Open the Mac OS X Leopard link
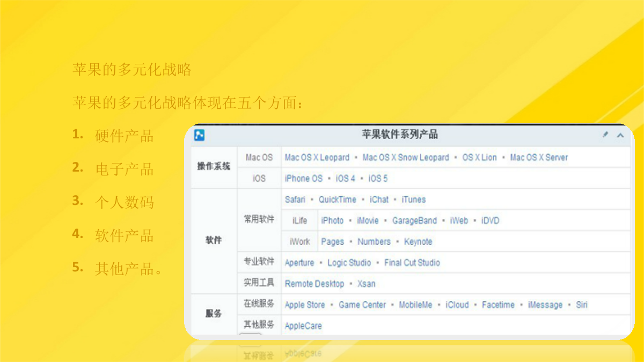The width and height of the screenshot is (644, 362). coord(317,158)
